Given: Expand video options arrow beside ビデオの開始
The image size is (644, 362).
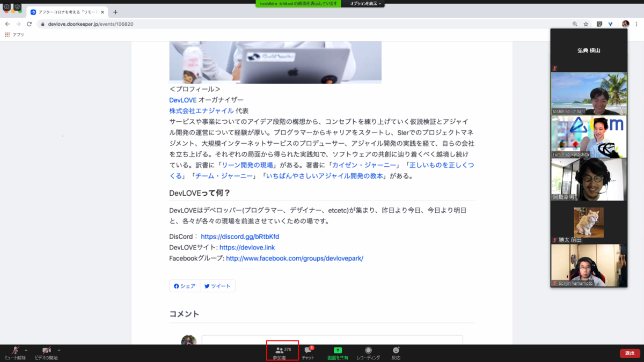Looking at the screenshot, I should coord(58,350).
